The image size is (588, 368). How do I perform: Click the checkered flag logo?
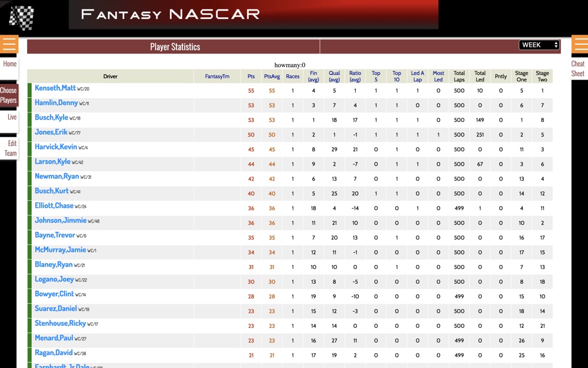[x=21, y=17]
